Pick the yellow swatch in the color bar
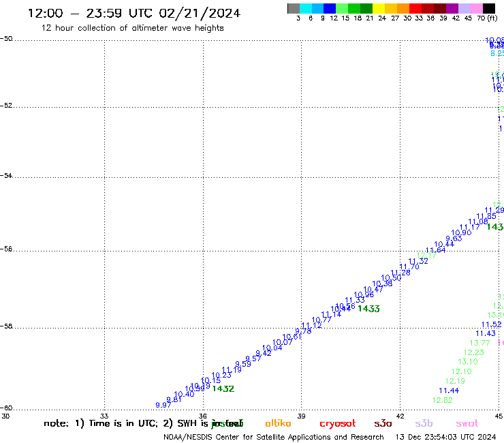The image size is (504, 443). pyautogui.click(x=379, y=8)
